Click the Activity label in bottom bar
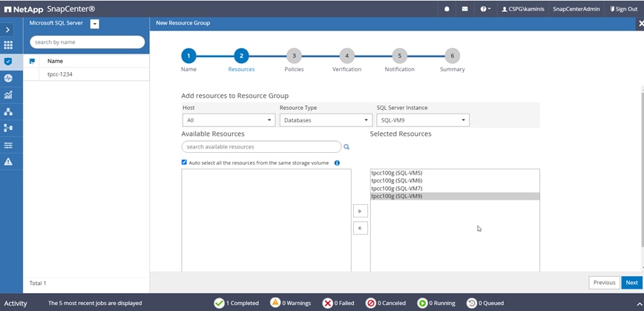Screen dimensions: 644x311 tap(16, 304)
